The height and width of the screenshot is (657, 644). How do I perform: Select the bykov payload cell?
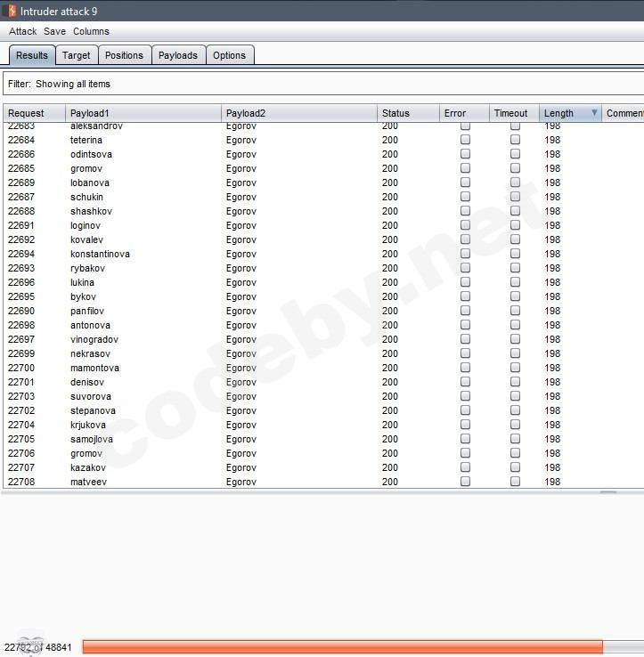[83, 296]
